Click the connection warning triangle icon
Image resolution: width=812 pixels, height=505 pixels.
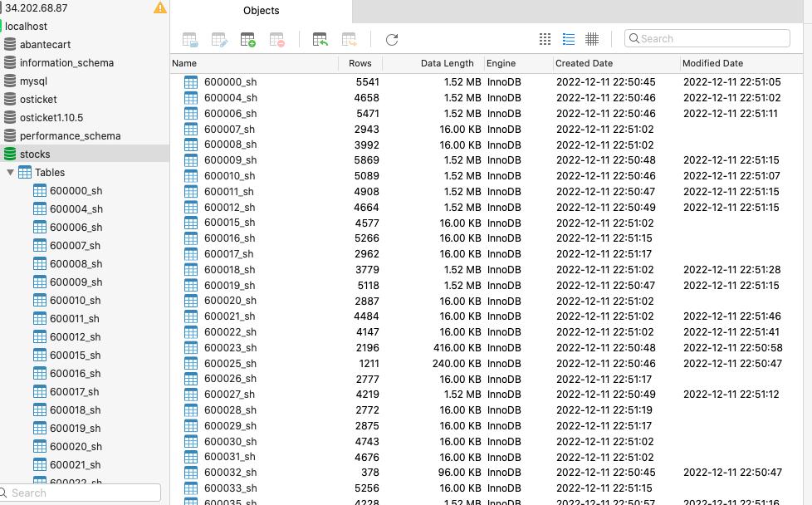pyautogui.click(x=160, y=8)
